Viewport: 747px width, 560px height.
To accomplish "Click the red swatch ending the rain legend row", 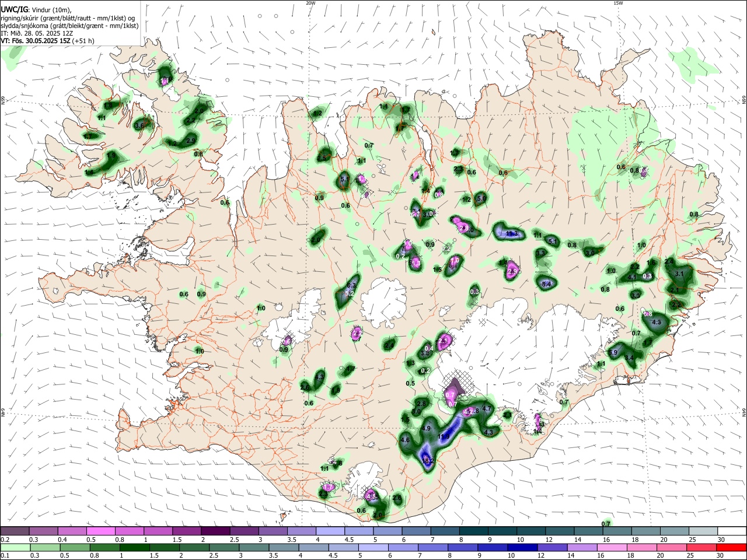I will (731, 547).
